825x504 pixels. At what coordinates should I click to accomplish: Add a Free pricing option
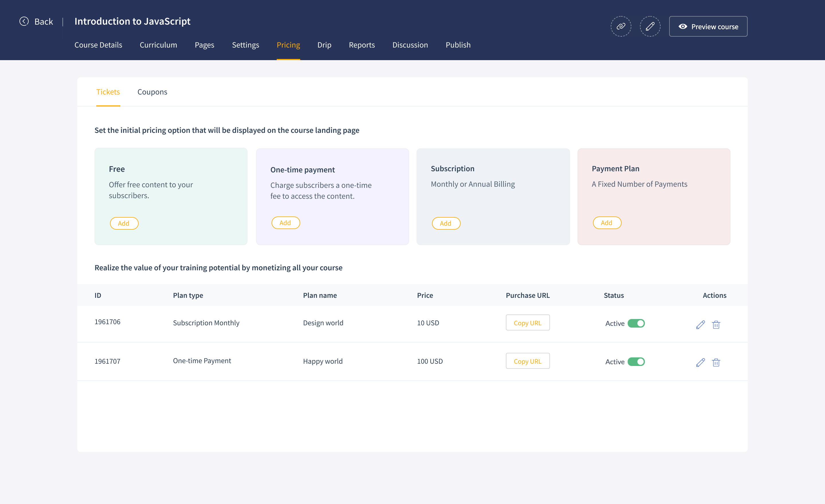coord(124,223)
